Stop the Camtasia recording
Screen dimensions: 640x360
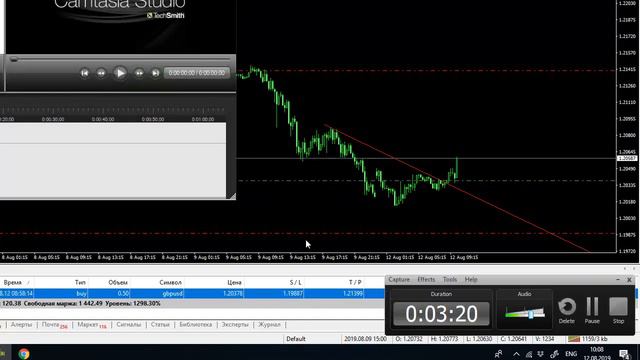click(x=618, y=310)
